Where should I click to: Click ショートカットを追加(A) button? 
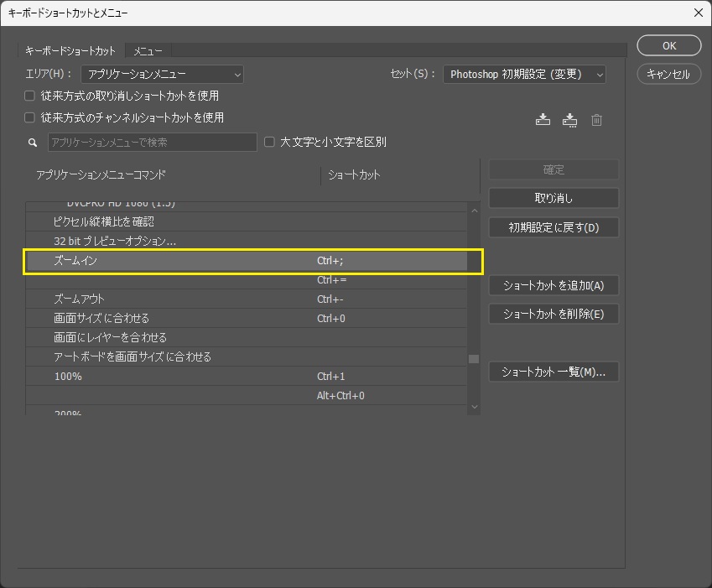tap(553, 285)
